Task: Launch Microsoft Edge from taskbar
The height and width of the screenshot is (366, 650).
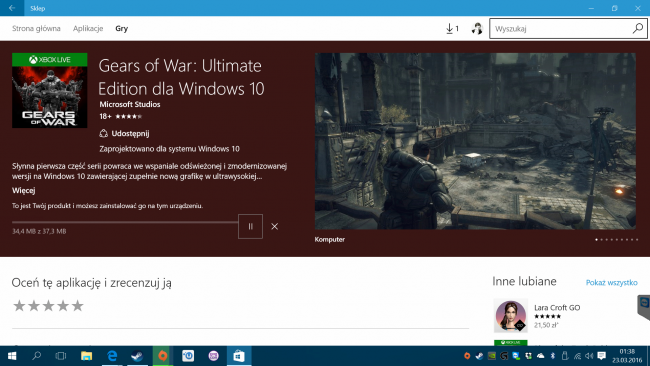Action: coord(112,356)
